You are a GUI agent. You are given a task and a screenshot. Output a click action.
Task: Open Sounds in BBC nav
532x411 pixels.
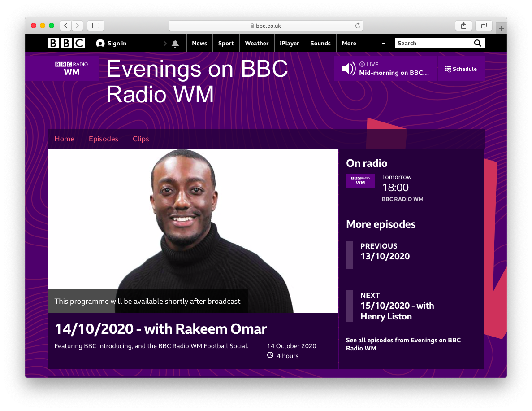pyautogui.click(x=320, y=43)
